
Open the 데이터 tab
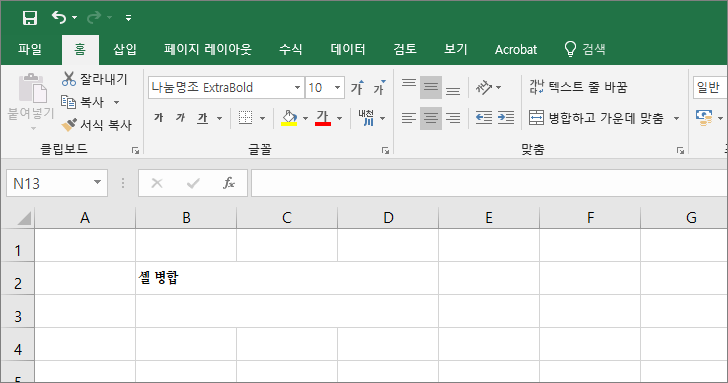348,49
